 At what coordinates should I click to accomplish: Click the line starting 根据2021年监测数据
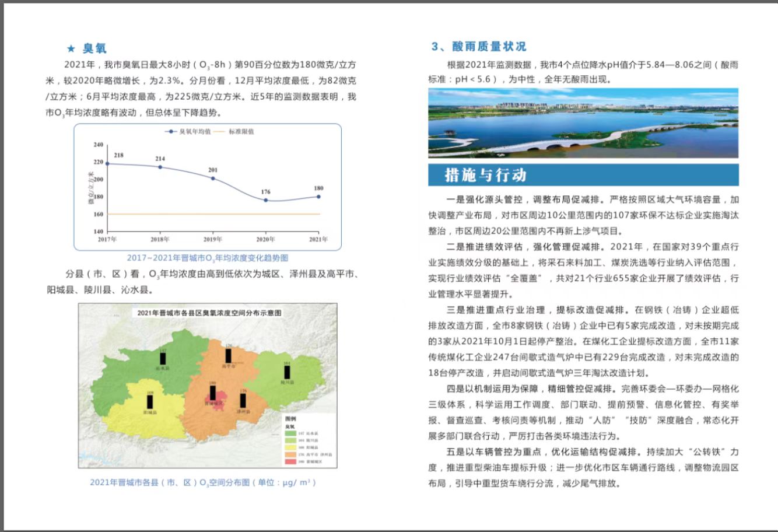593,64
